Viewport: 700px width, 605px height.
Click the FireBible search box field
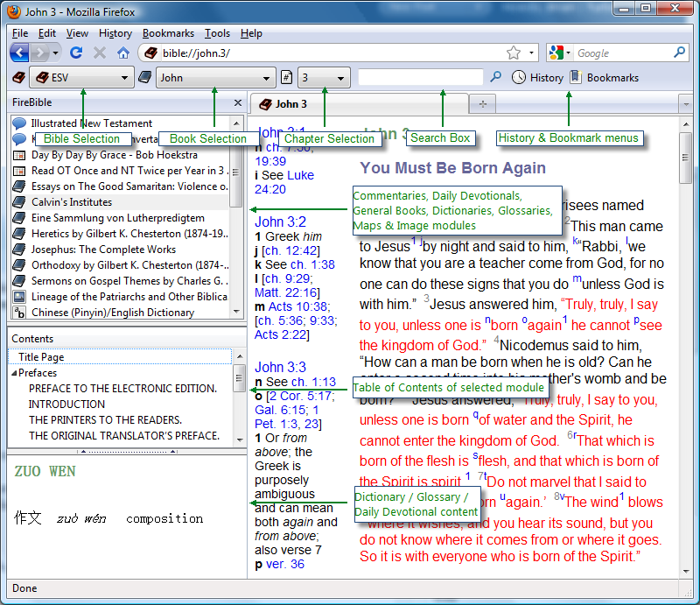[x=421, y=77]
